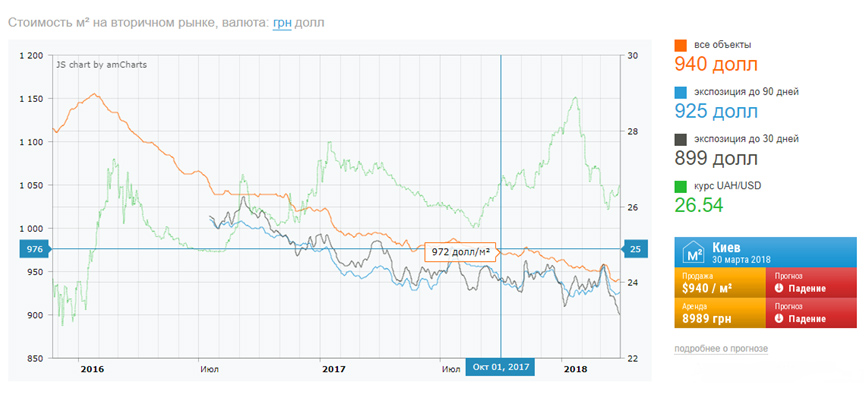Toggle the 'все объекты' series label
Screen dimensions: 865x401
click(x=721, y=45)
